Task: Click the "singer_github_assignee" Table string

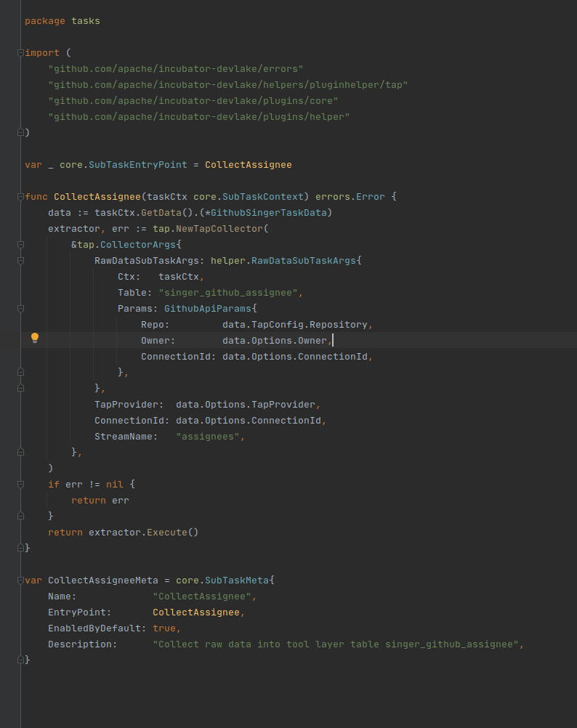Action: point(228,293)
